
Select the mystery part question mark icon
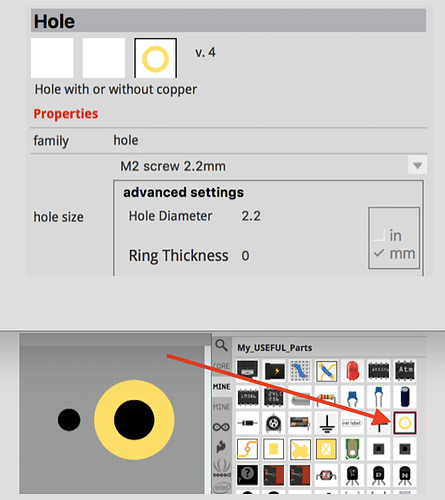coord(247,475)
